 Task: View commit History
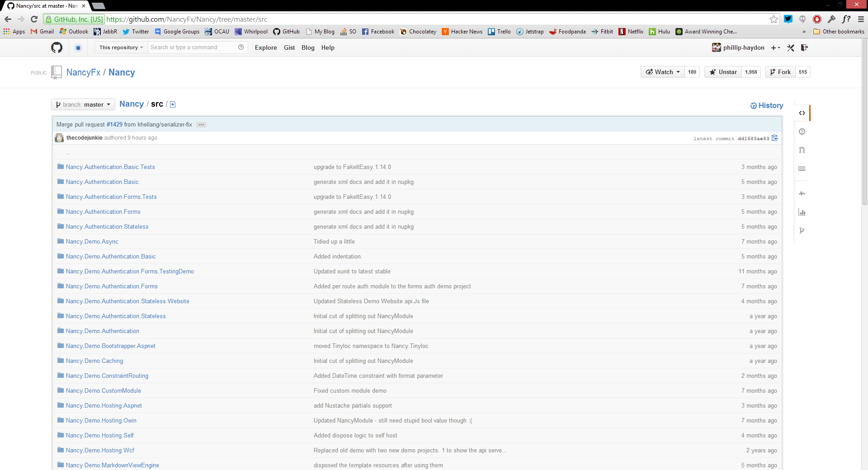click(767, 105)
